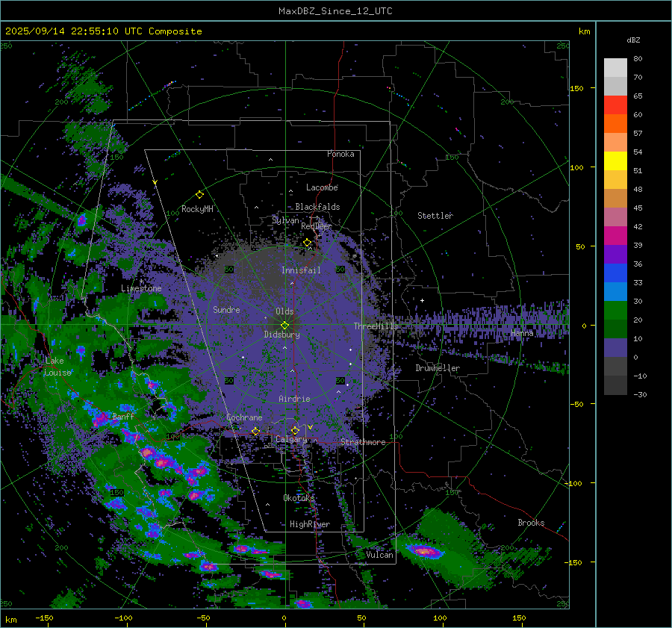The height and width of the screenshot is (628, 672).
Task: Click the Calgary city label
Action: (291, 439)
